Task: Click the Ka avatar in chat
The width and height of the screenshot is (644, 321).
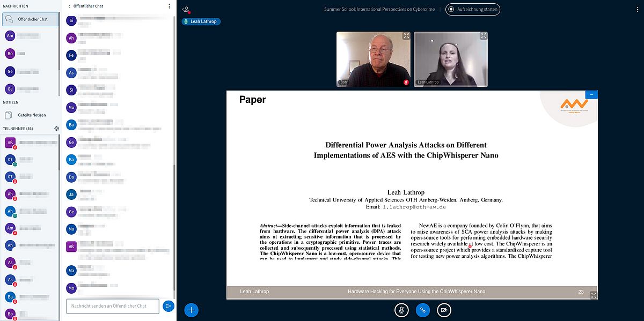Action: click(71, 159)
